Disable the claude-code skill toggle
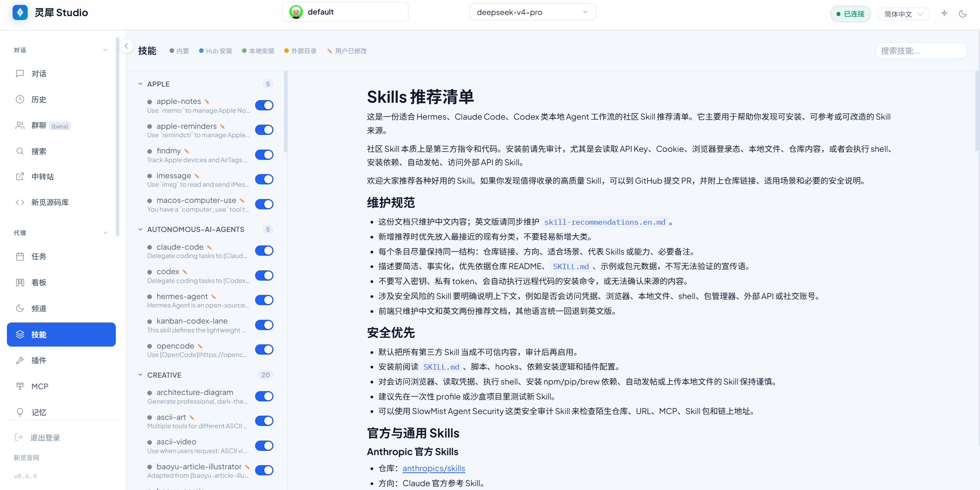Image resolution: width=980 pixels, height=490 pixels. coord(264,251)
